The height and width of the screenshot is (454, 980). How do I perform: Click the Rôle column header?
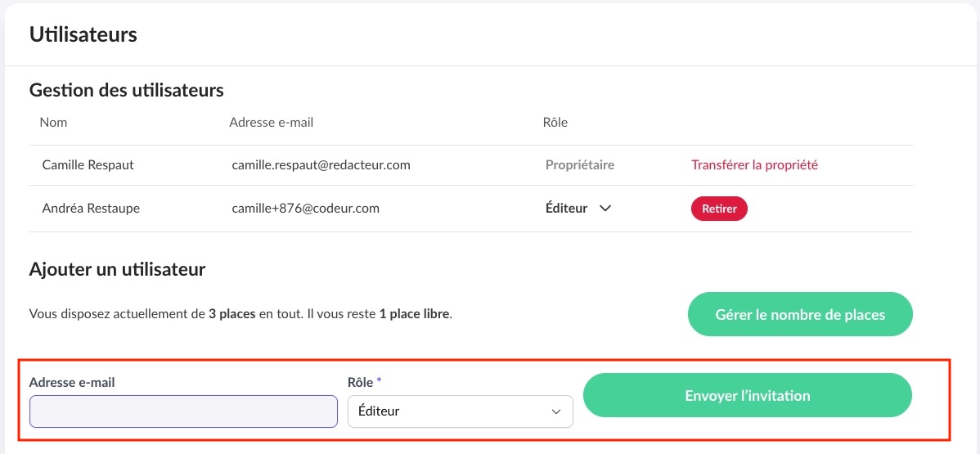555,123
